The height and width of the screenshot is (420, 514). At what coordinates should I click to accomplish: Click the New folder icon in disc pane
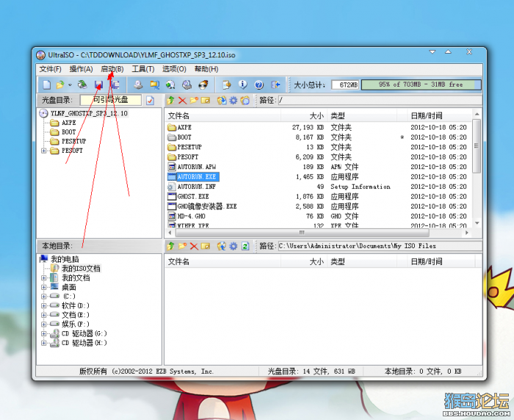(194, 101)
